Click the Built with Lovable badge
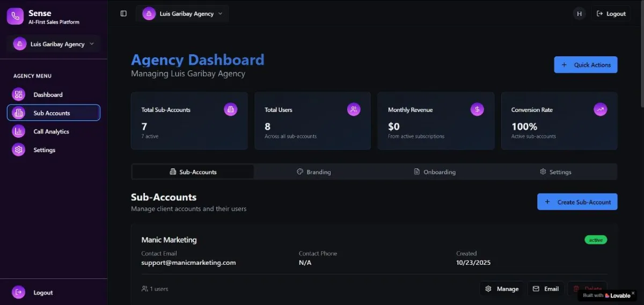Image resolution: width=644 pixels, height=305 pixels. click(x=606, y=295)
